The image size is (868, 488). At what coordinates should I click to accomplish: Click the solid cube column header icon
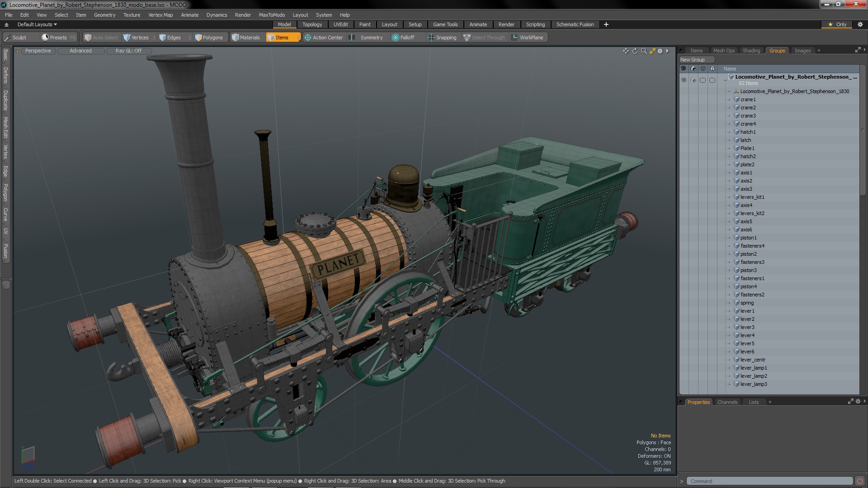coord(712,69)
